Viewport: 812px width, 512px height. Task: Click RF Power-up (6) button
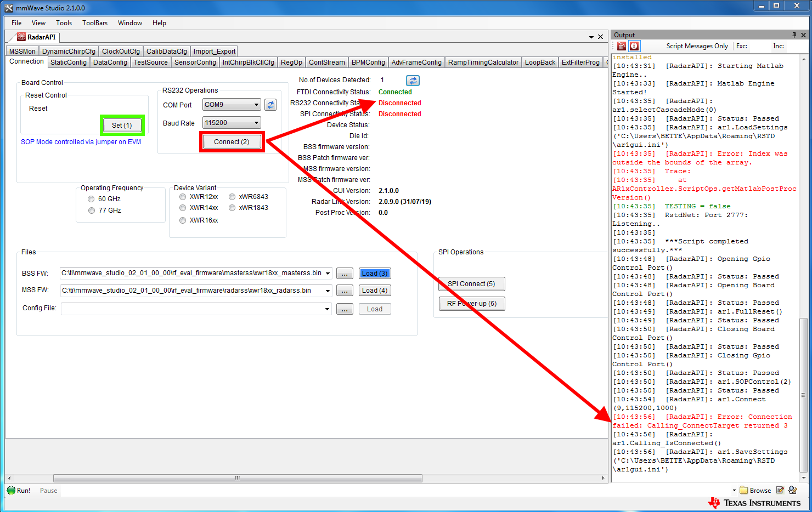click(471, 303)
